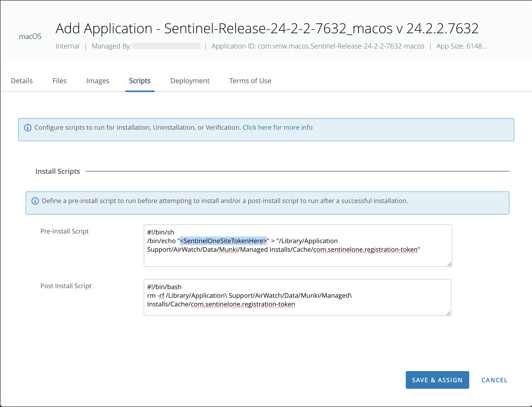The image size is (532, 407).
Task: Click the Post Install Script resize handle
Action: 448,313
